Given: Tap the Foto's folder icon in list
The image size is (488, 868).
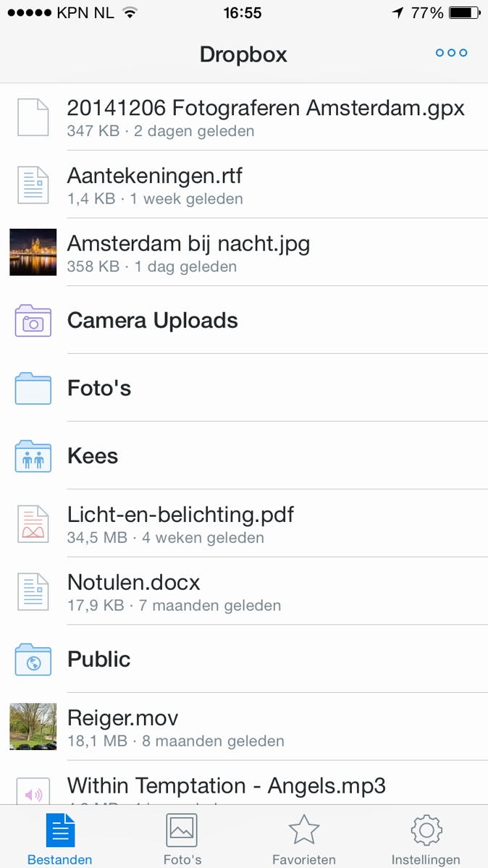Looking at the screenshot, I should [33, 389].
